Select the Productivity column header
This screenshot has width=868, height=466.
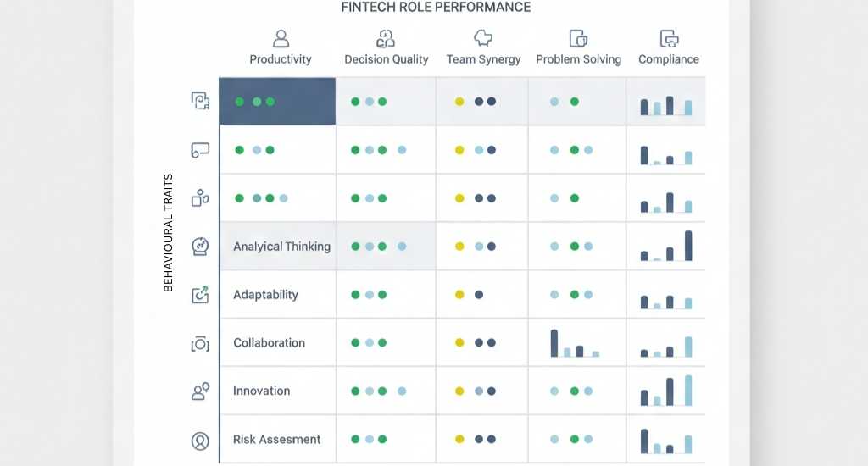281,59
